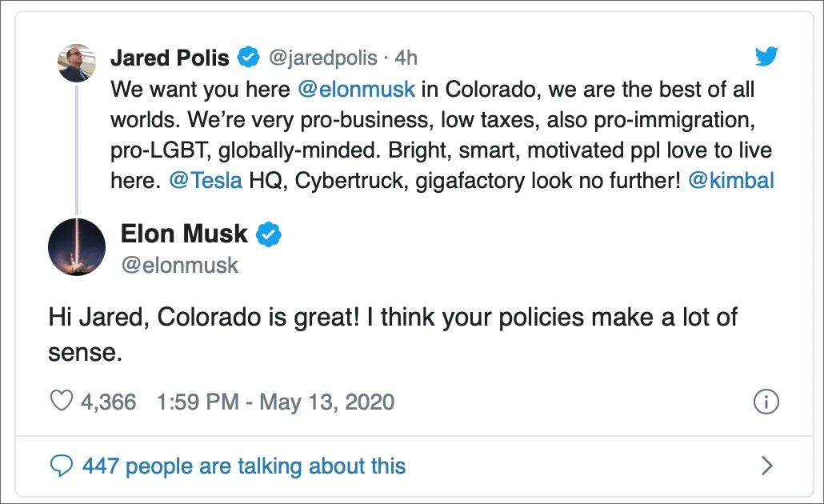
Task: Open Jared Polis's profile picture
Action: 78,63
